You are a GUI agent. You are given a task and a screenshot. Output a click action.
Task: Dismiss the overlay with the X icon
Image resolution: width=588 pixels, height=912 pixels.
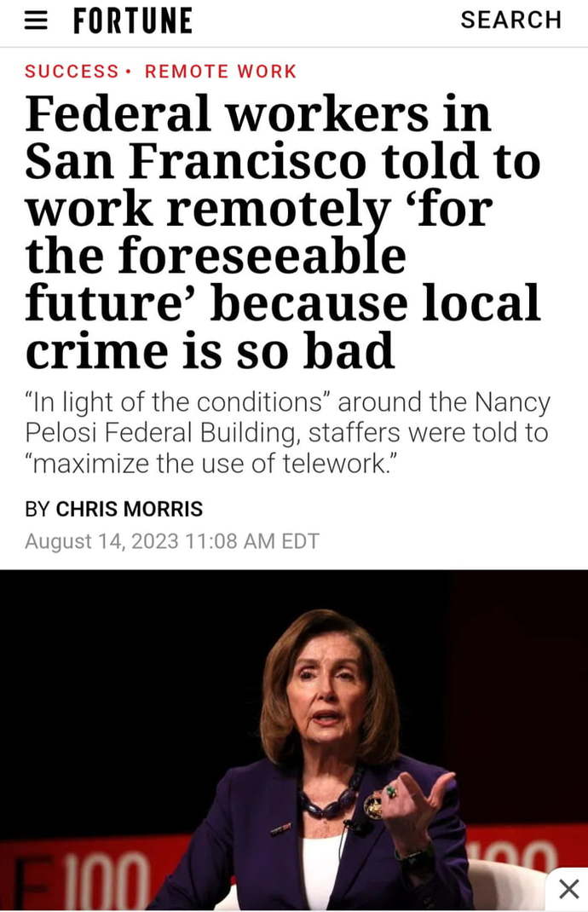pos(568,889)
